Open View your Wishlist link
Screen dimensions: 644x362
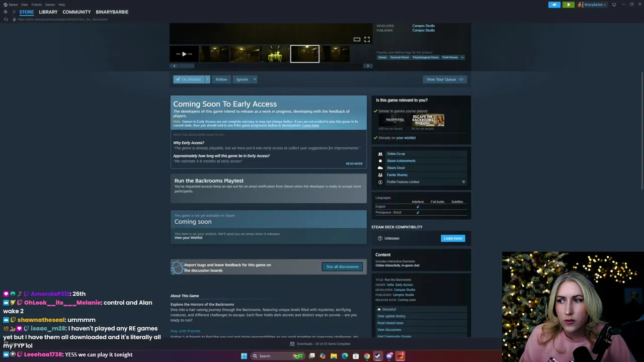click(x=188, y=238)
